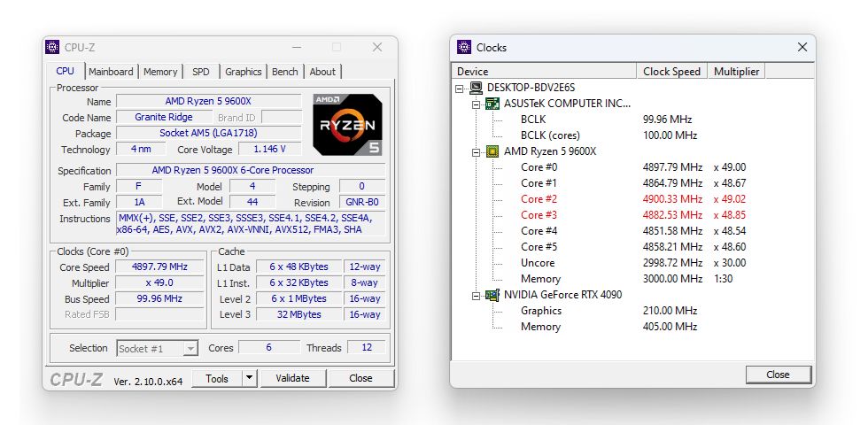Click the CPU-Z app icon in title bar
868x425 pixels.
pos(52,47)
